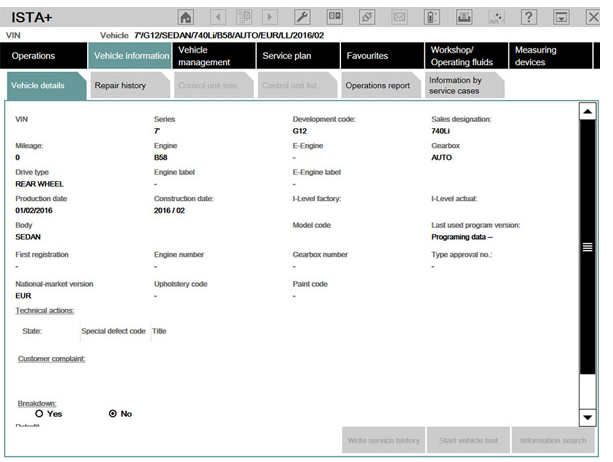Open Workshop/Operating fluids tab

466,56
